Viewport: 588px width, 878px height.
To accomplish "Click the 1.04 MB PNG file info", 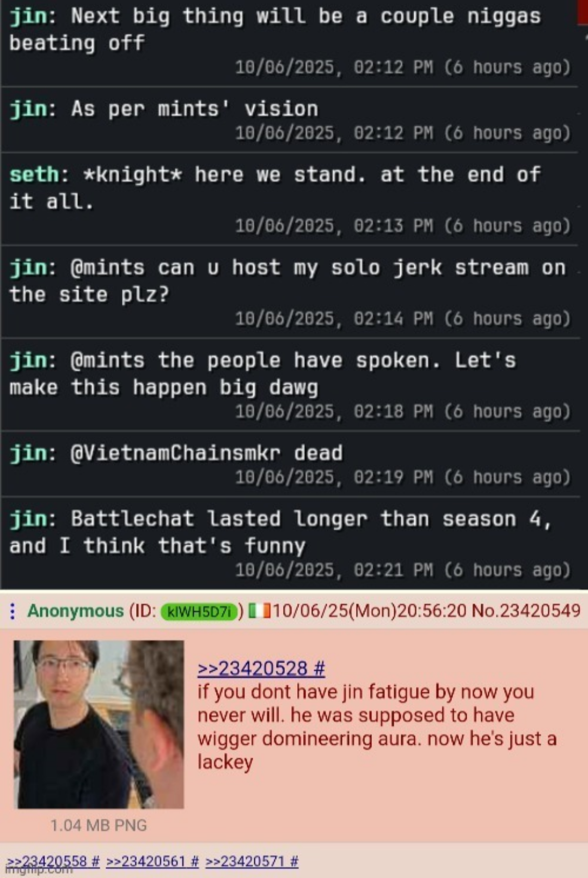I will (99, 825).
